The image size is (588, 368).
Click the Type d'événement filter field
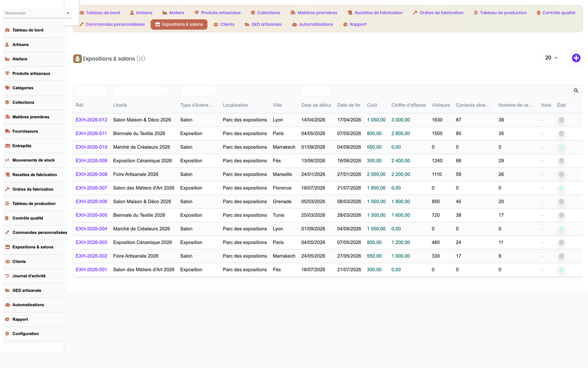pos(198,91)
